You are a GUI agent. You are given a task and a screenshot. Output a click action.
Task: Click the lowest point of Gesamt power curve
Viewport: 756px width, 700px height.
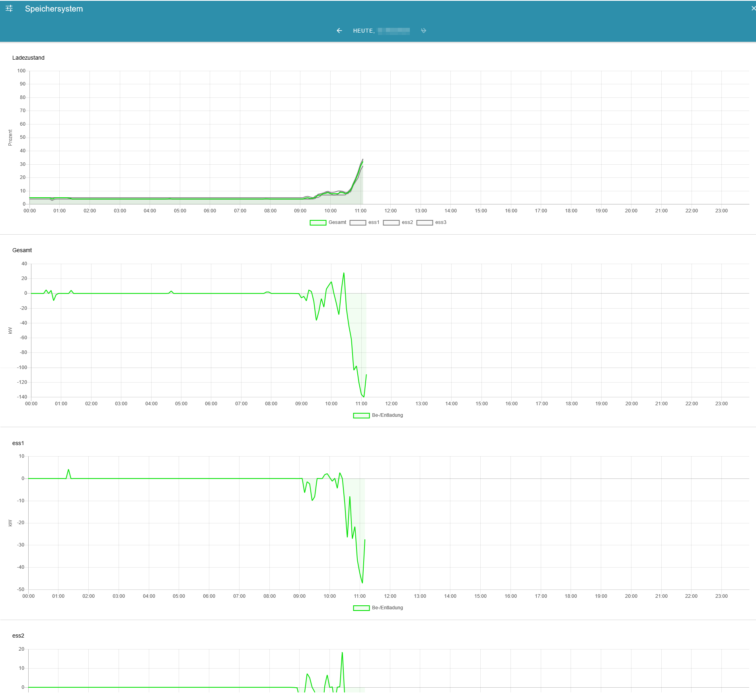364,397
